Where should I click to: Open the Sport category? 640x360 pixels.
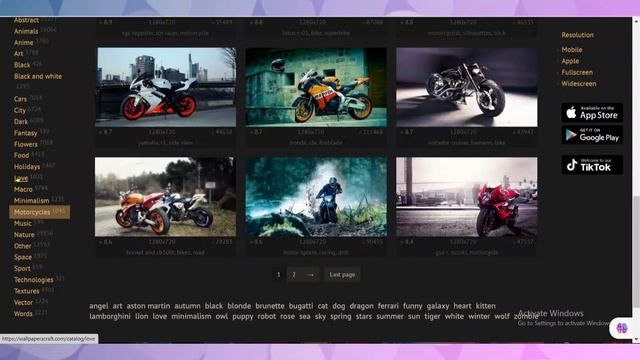22,269
